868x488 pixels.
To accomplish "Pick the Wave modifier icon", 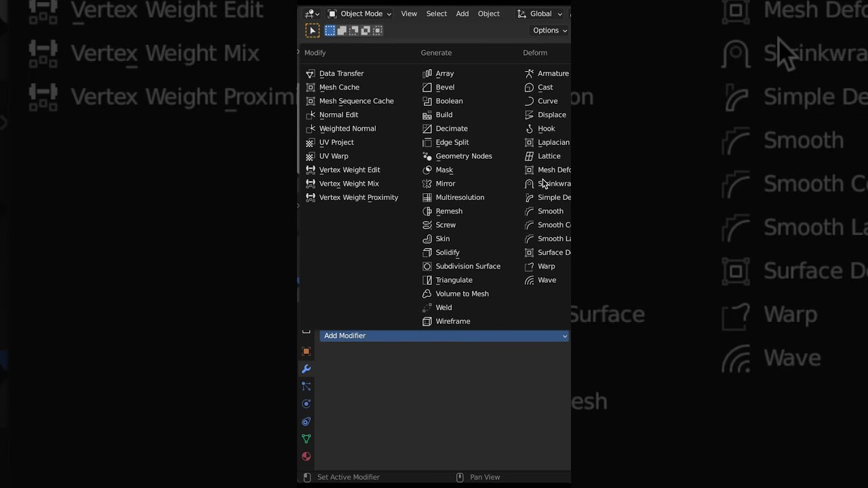I will click(x=530, y=280).
